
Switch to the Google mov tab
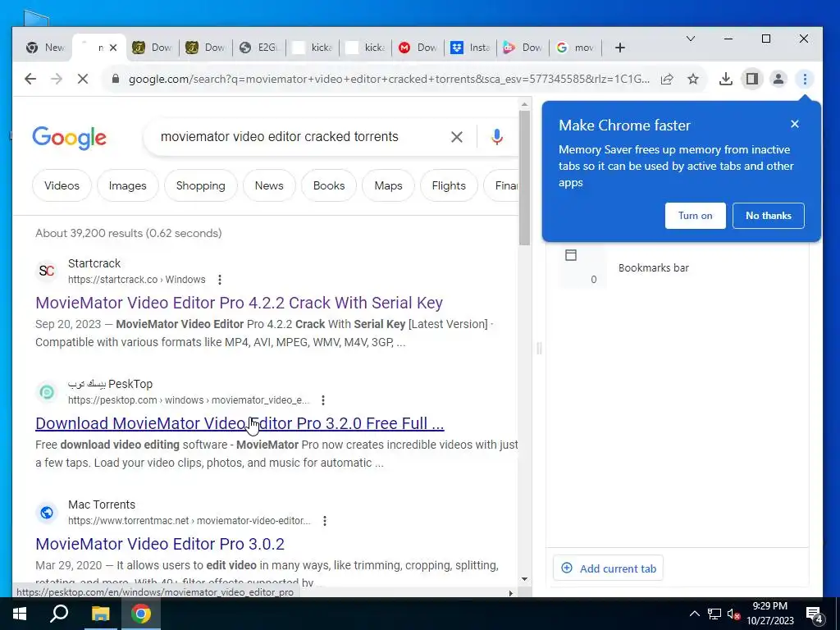point(576,48)
